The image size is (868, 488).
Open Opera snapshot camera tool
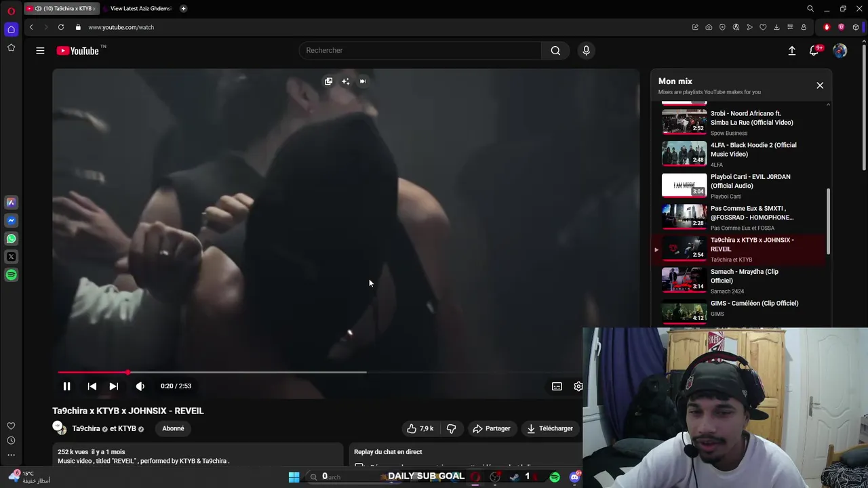(x=709, y=27)
